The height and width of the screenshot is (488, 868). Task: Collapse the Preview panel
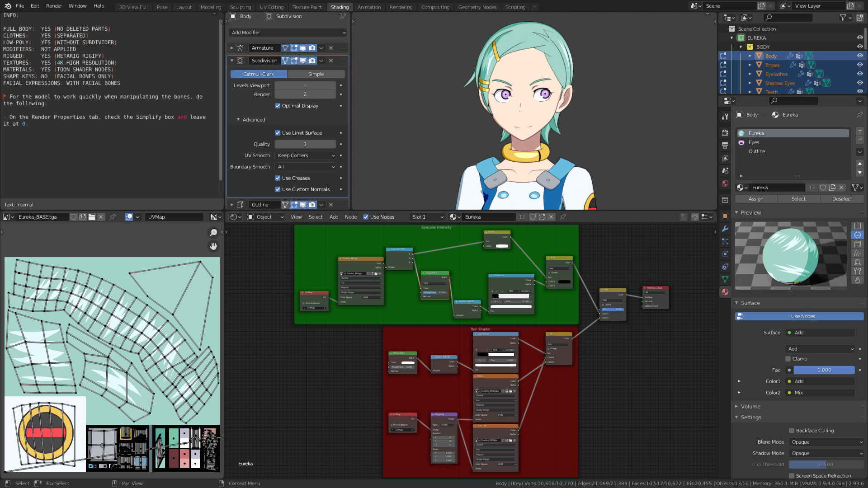tap(736, 213)
